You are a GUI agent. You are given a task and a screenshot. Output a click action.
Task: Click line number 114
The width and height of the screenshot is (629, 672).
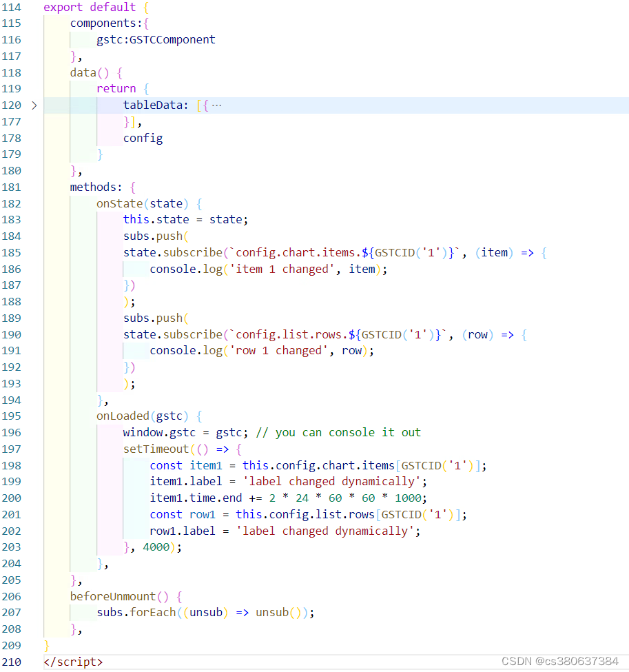(12, 8)
